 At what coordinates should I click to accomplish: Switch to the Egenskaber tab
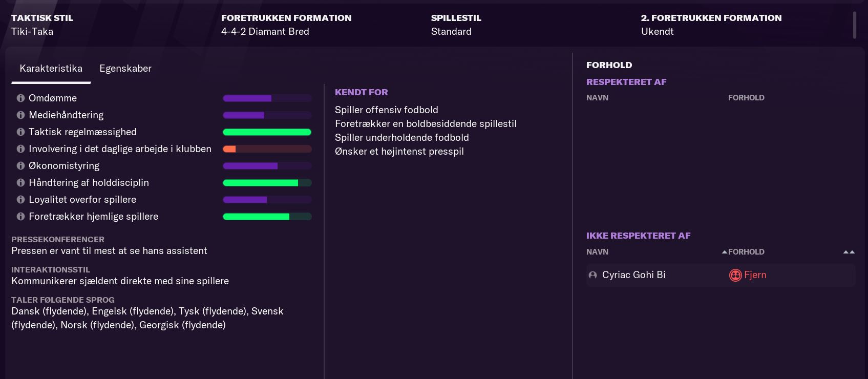(x=125, y=69)
